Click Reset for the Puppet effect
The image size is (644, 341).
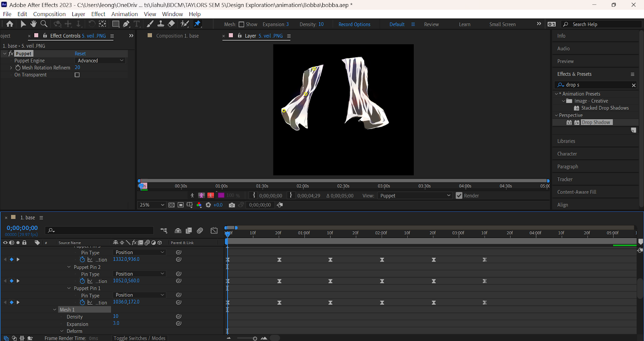pyautogui.click(x=80, y=54)
